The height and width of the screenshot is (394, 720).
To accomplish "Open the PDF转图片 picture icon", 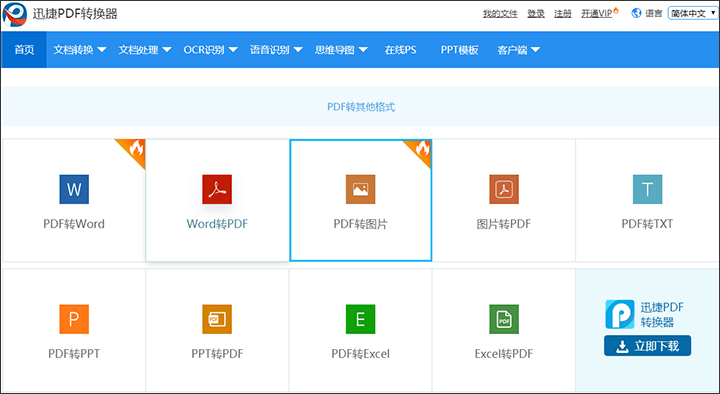I will click(x=360, y=189).
